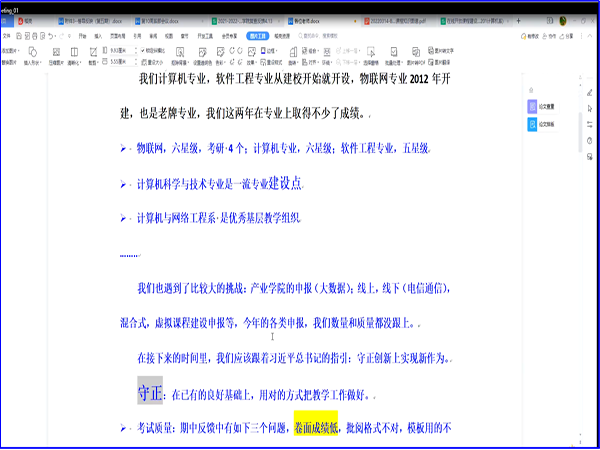Click the 效果 picture effects icon
600x450 pixels.
[x=251, y=52]
